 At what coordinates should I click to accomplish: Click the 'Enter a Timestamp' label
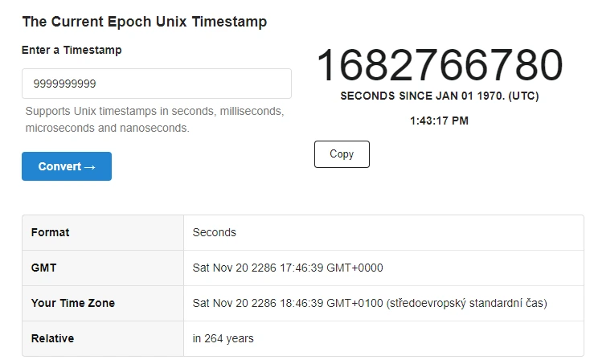point(72,50)
